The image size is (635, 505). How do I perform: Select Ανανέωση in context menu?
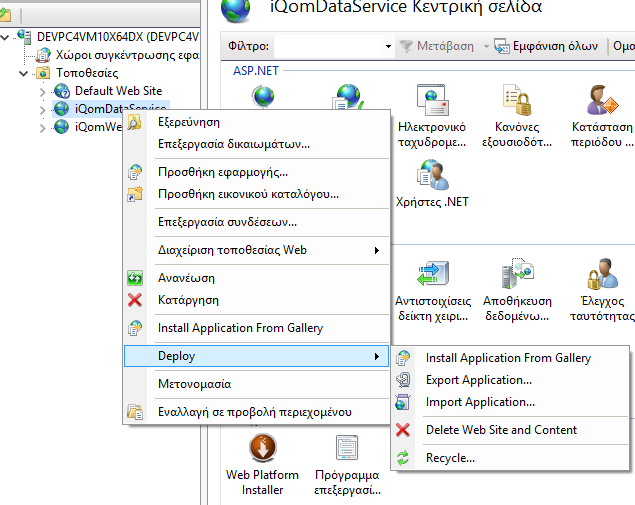pos(186,278)
